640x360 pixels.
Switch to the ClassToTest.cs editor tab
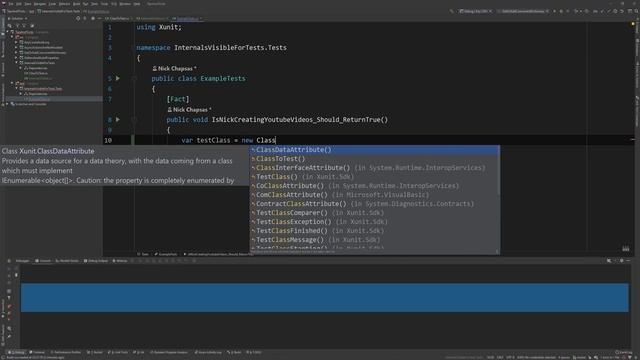click(119, 18)
